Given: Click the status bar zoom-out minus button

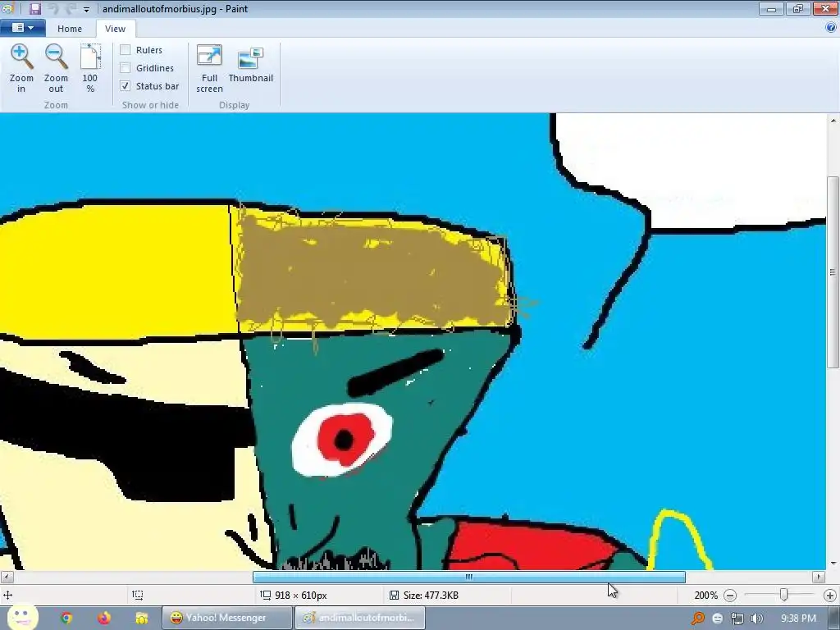Looking at the screenshot, I should [729, 596].
